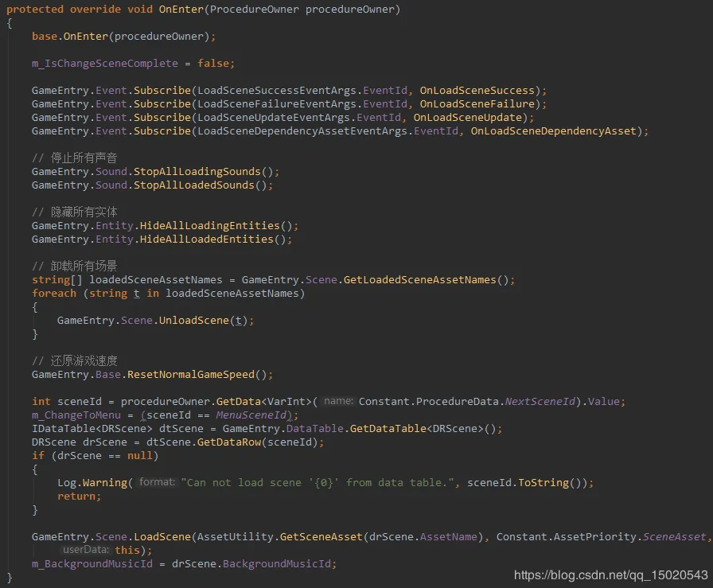Click the 'userData:' parameter hint
This screenshot has height=588, width=713.
[x=86, y=550]
